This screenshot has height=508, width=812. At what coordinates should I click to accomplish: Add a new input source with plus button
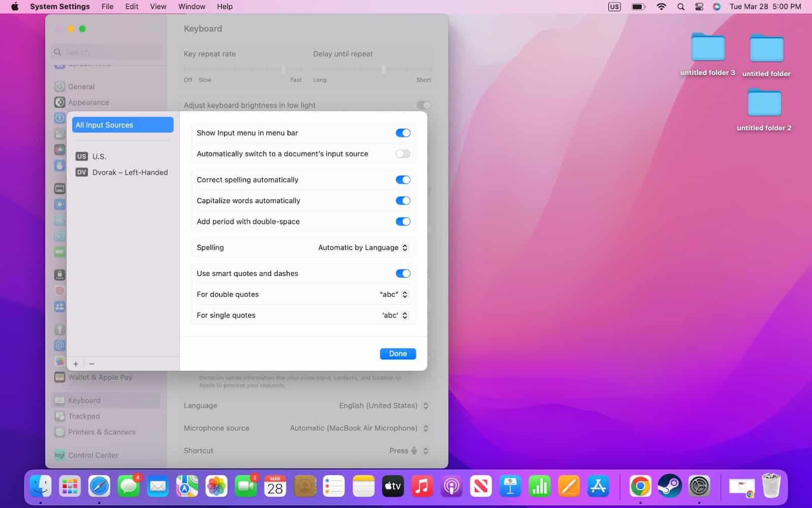(76, 364)
